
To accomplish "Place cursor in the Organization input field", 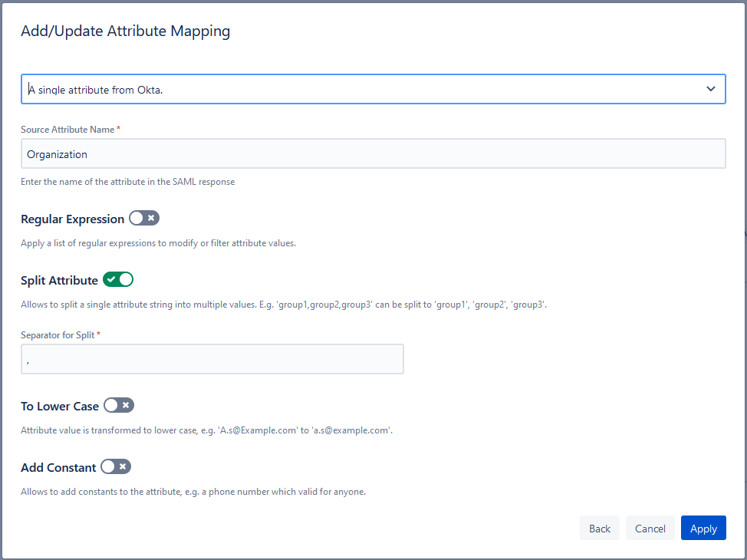I will point(373,153).
